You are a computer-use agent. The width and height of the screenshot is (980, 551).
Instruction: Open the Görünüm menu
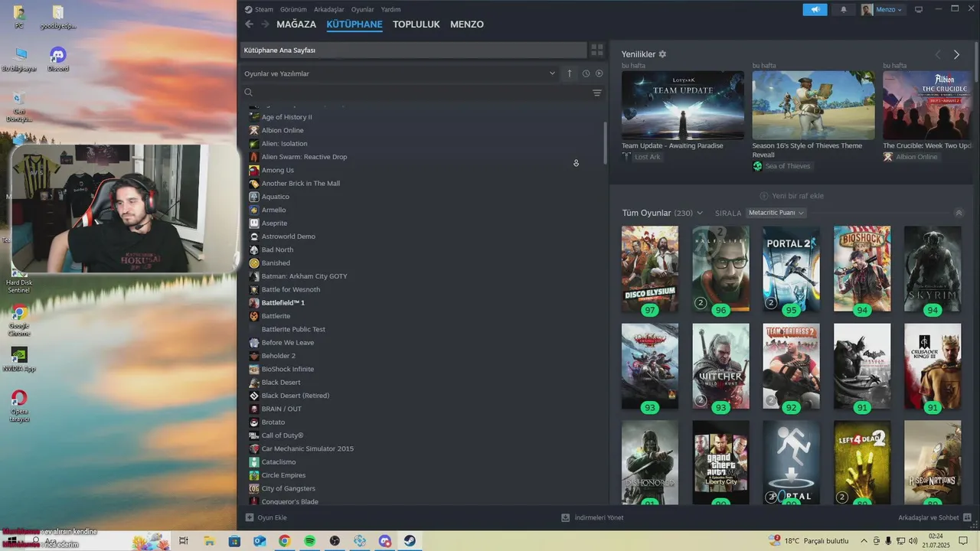coord(293,9)
